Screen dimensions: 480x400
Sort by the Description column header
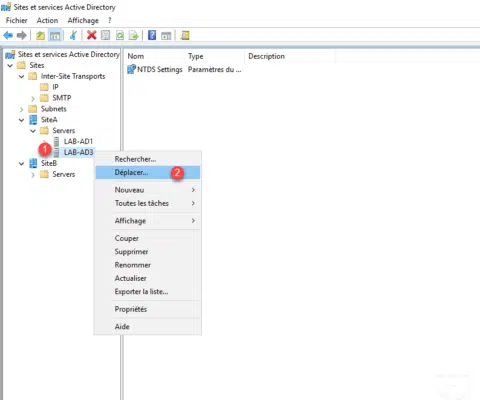pyautogui.click(x=290, y=56)
